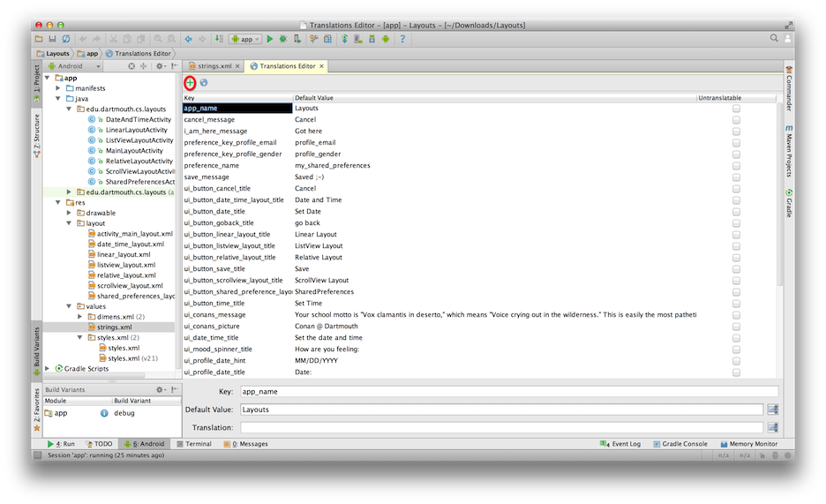This screenshot has height=504, width=826.
Task: Switch to the strings.xml editor tab
Action: [x=211, y=66]
